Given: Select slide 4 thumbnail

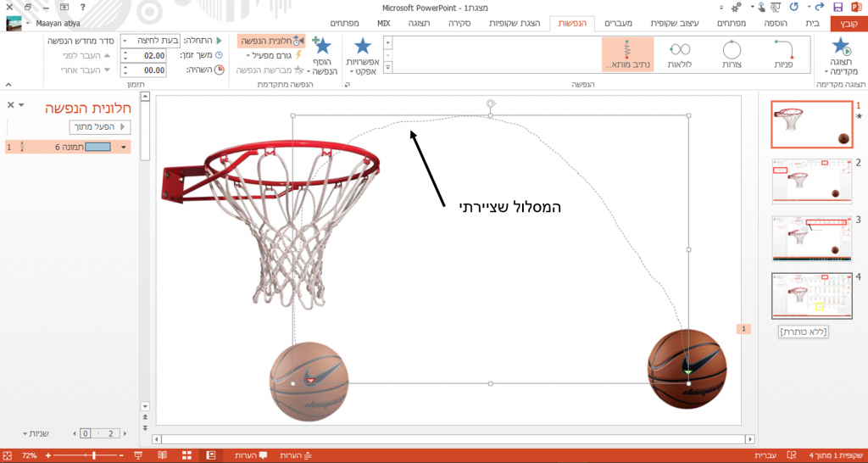Looking at the screenshot, I should [x=811, y=296].
